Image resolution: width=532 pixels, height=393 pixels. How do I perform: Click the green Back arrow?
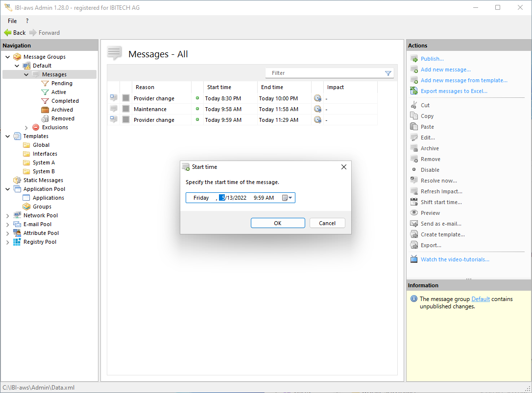[x=8, y=33]
